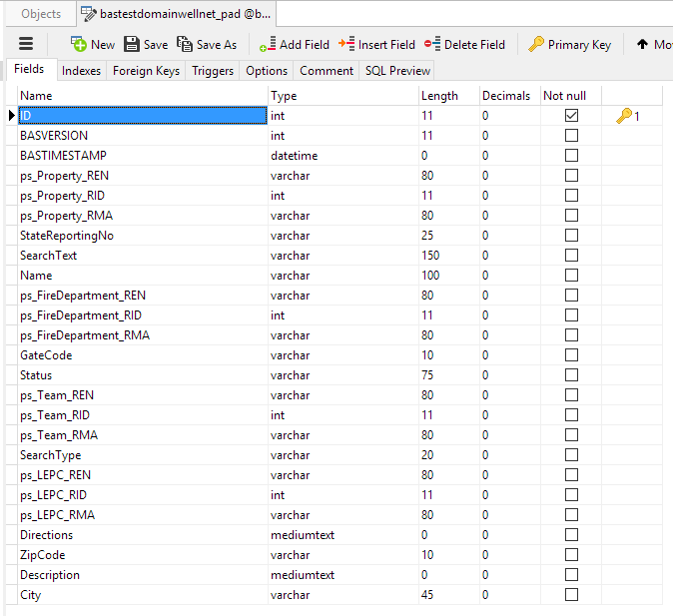This screenshot has height=616, width=673.
Task: Click the Save As button label
Action: point(217,44)
